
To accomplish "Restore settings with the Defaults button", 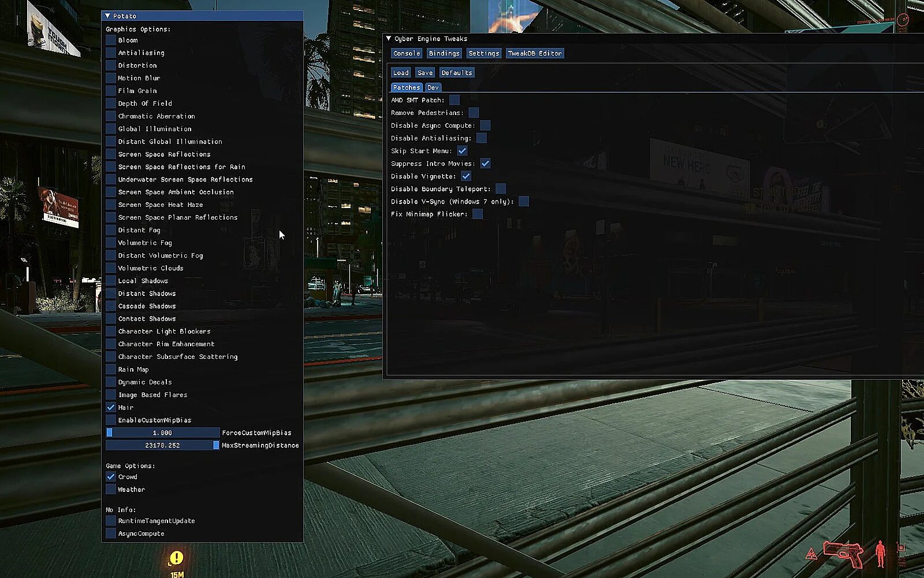I will click(x=457, y=73).
